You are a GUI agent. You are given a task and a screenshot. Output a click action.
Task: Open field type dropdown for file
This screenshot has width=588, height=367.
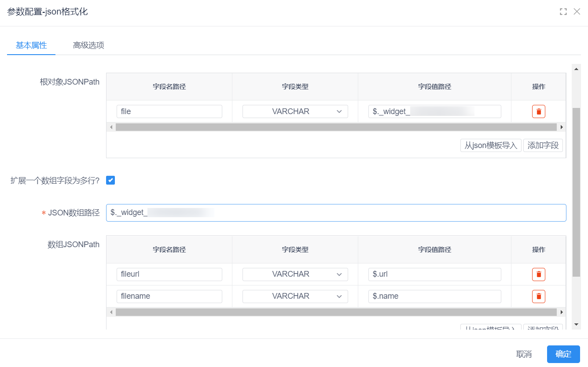(x=295, y=111)
